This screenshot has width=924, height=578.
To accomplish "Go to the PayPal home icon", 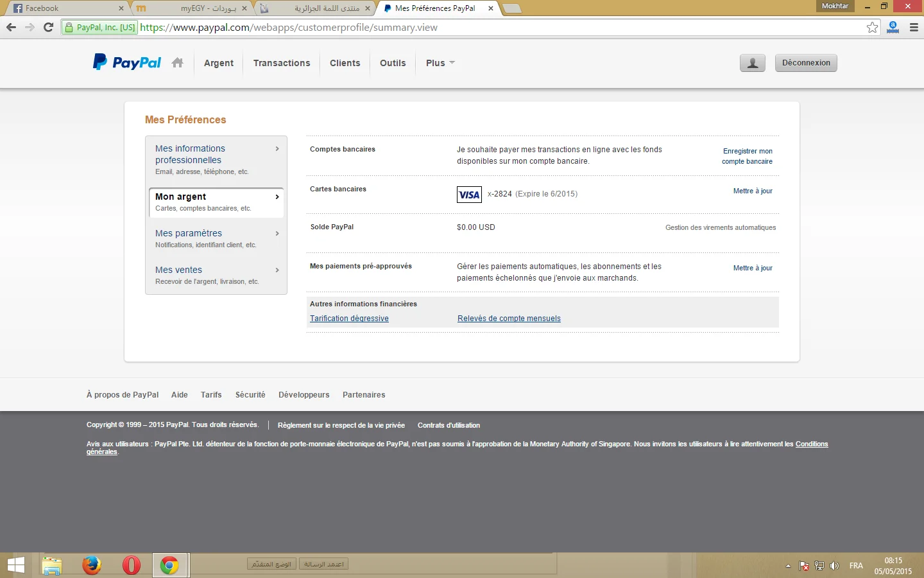I will (x=178, y=63).
